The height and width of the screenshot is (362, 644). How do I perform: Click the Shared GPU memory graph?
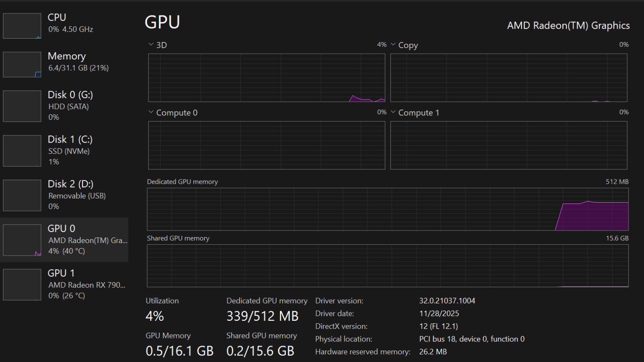(387, 265)
